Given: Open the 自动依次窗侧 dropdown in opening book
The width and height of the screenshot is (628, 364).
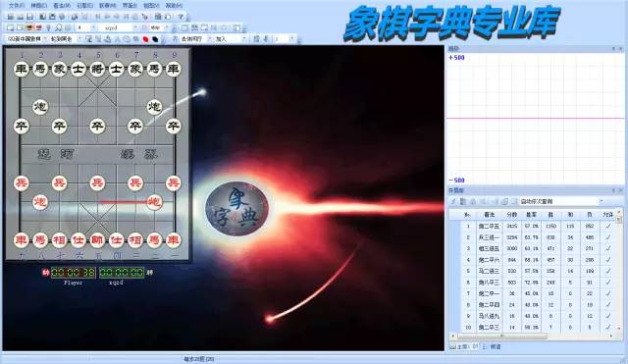Looking at the screenshot, I should click(601, 201).
